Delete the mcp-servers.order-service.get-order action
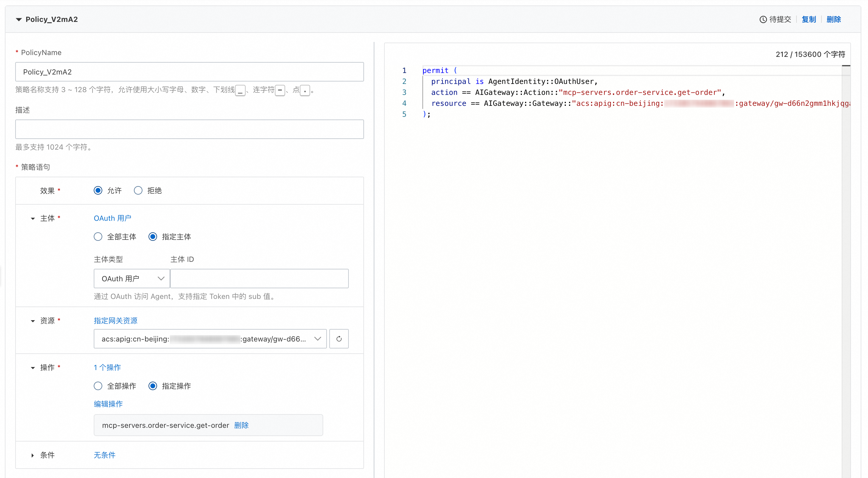The image size is (868, 478). point(241,425)
